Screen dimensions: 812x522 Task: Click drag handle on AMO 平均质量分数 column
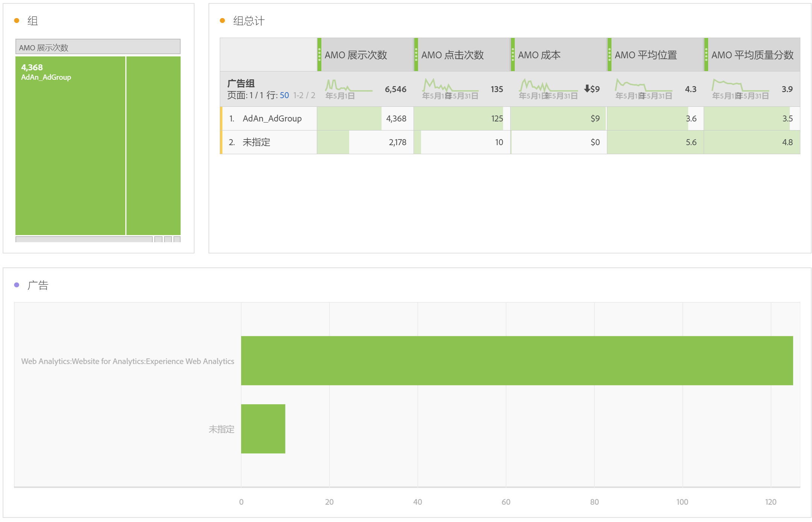(706, 55)
